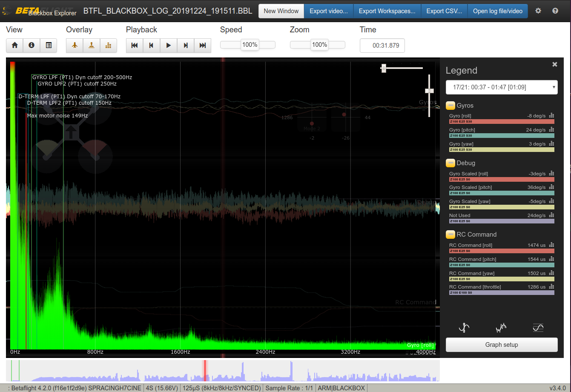Screen dimensions: 571x392
Task: Open the log header info View button
Action: coord(32,45)
